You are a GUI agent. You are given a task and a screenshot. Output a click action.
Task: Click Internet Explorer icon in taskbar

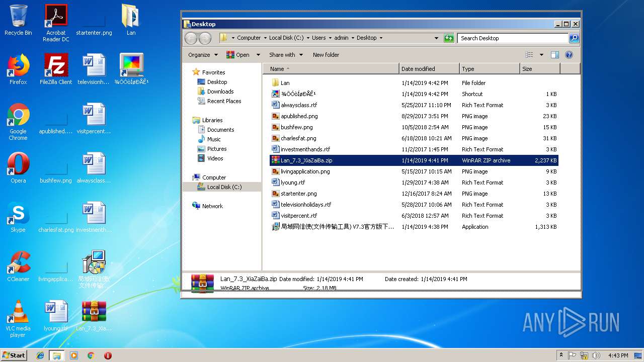pyautogui.click(x=40, y=355)
